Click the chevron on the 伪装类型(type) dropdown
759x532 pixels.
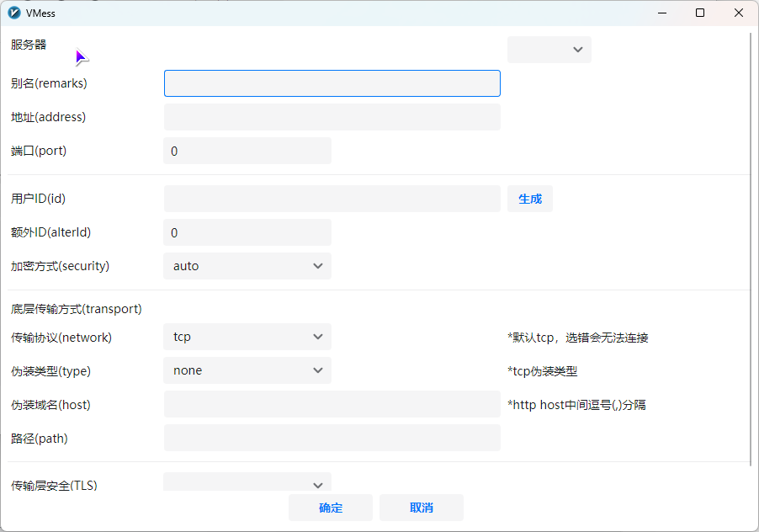318,370
